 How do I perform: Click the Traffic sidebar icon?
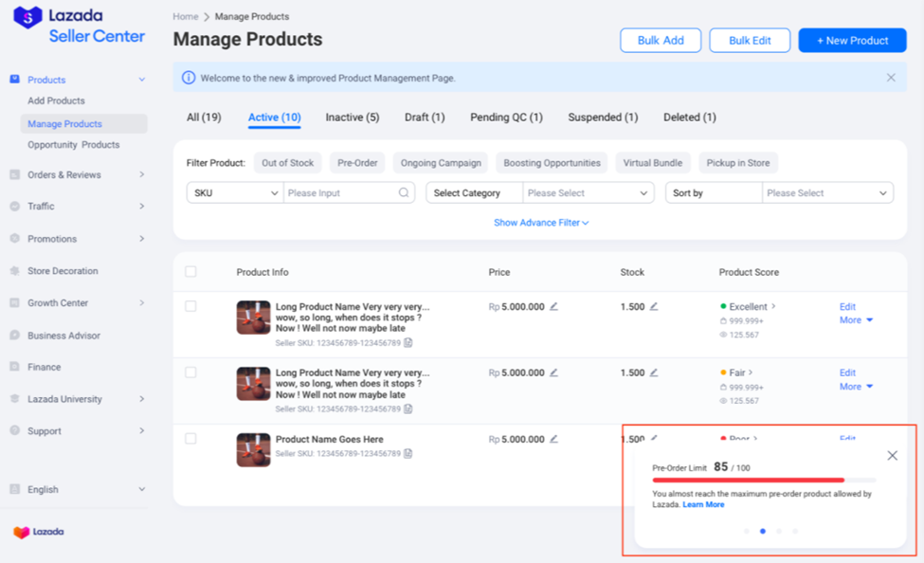coord(15,206)
